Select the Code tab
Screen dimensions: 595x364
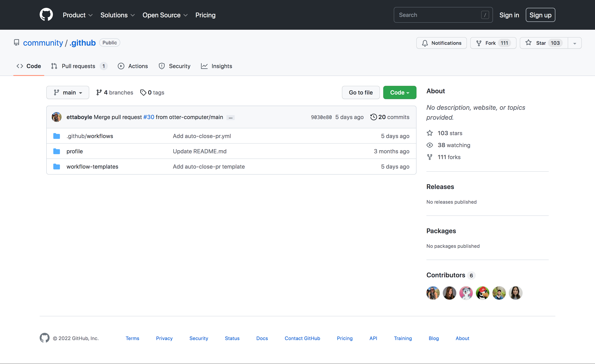[29, 66]
